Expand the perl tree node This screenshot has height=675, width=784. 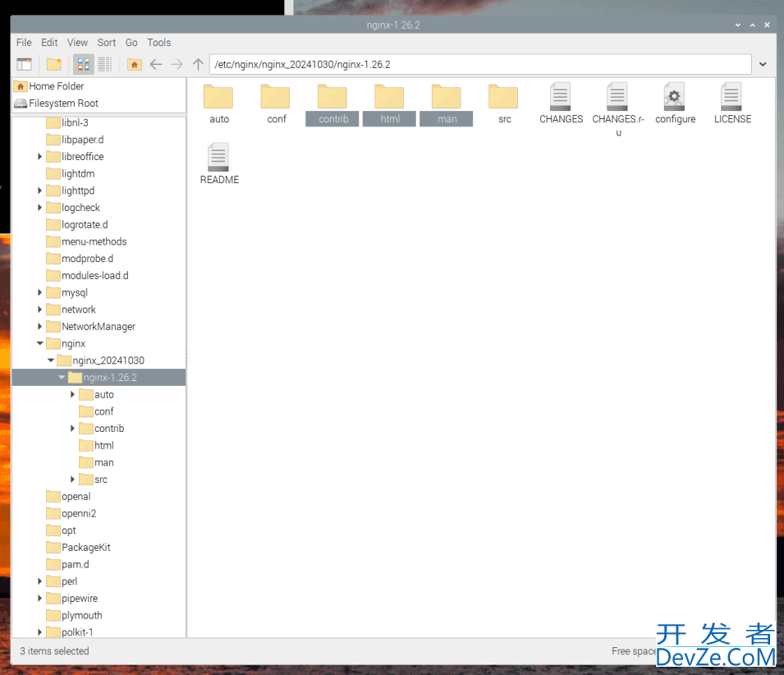[39, 581]
